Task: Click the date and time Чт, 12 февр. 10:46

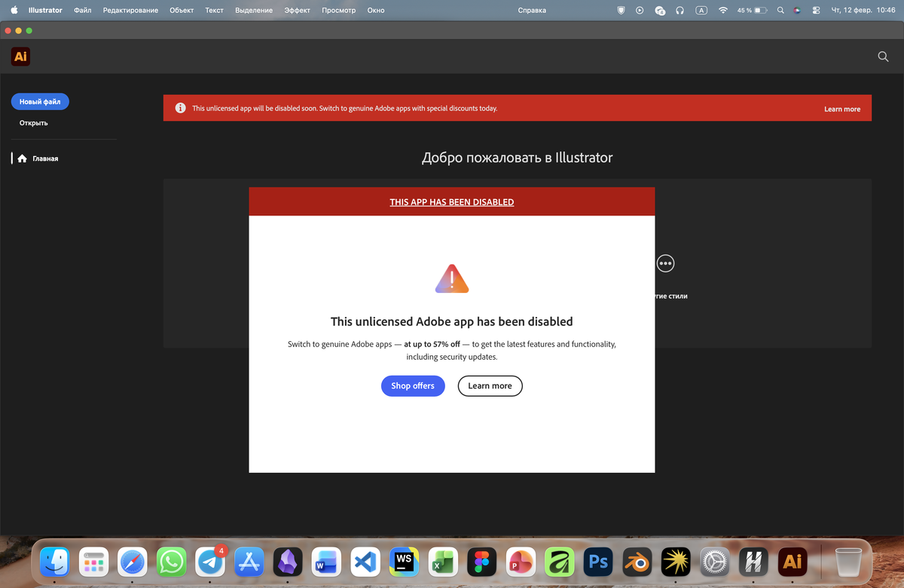Action: [x=865, y=11]
